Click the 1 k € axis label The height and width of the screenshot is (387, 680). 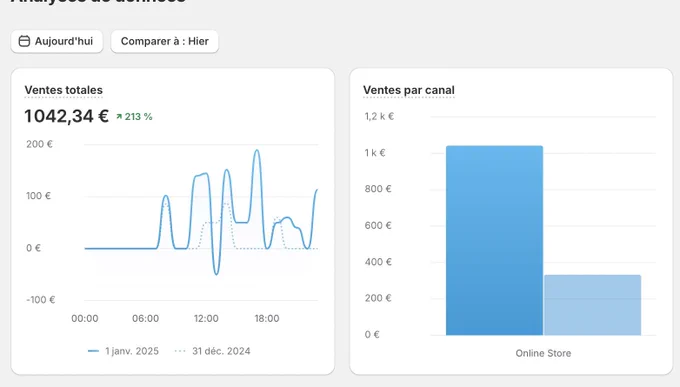pos(375,153)
